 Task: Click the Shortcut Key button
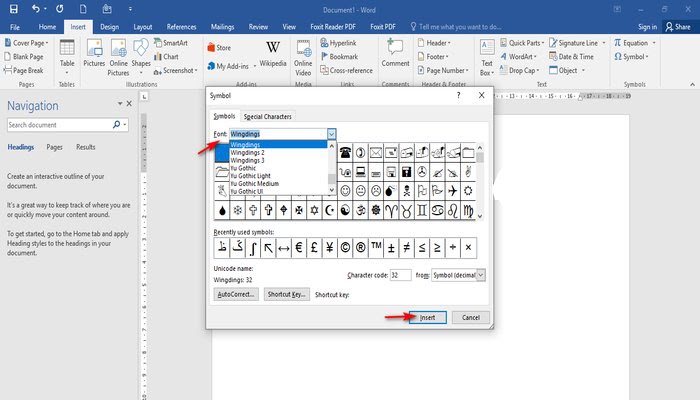[287, 294]
